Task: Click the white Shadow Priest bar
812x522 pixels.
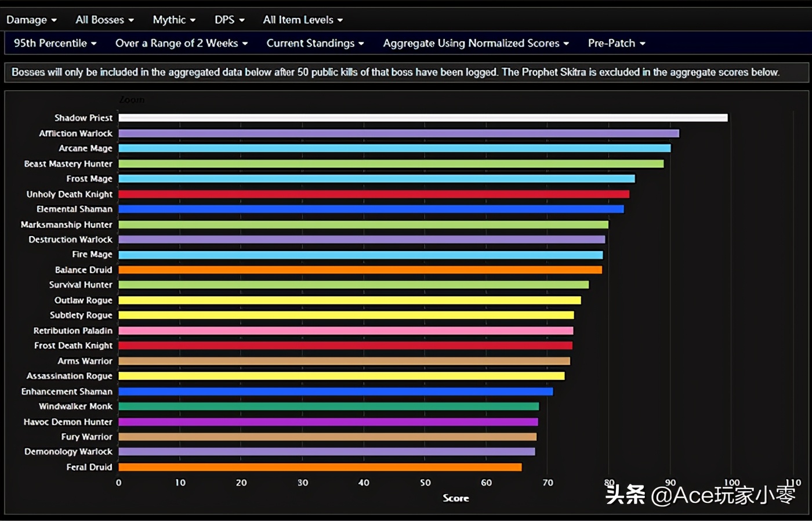Action: coord(423,118)
